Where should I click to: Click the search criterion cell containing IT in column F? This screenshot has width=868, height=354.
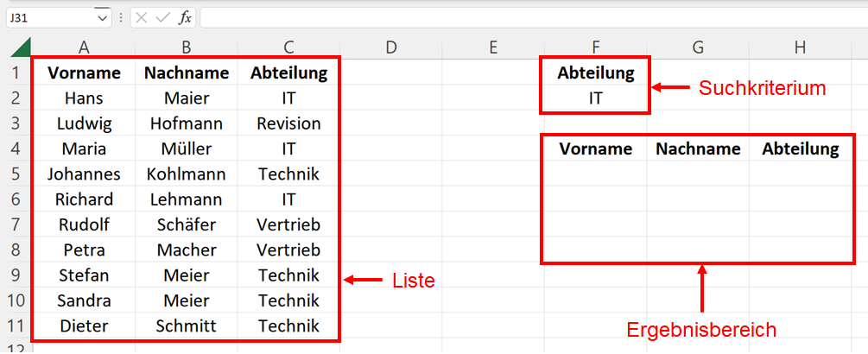click(x=596, y=98)
